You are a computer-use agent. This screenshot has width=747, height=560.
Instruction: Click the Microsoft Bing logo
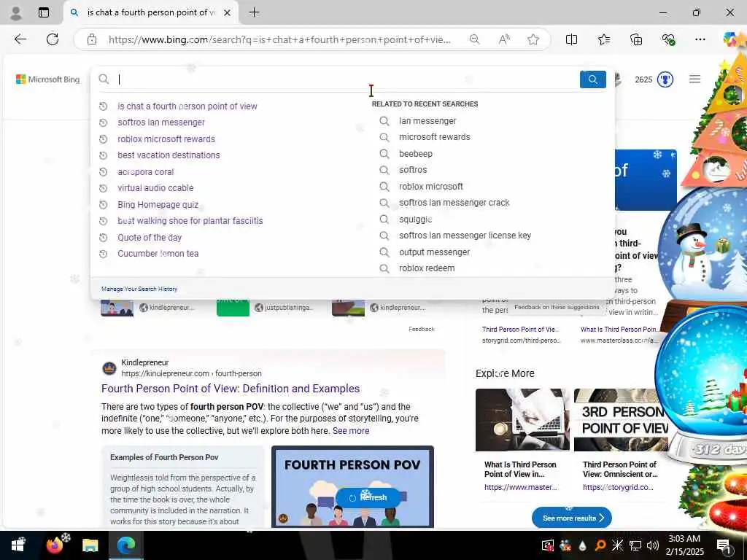pyautogui.click(x=47, y=79)
